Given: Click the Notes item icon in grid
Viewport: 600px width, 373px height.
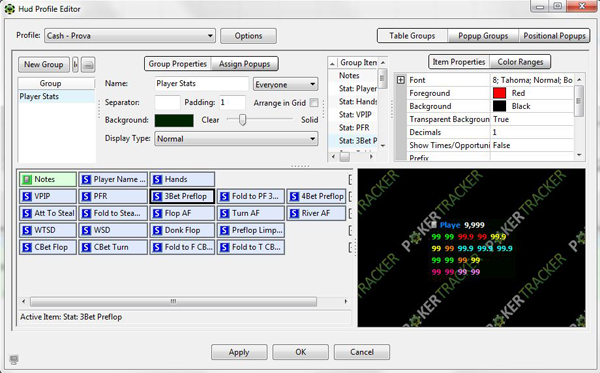Looking at the screenshot, I should pos(26,179).
